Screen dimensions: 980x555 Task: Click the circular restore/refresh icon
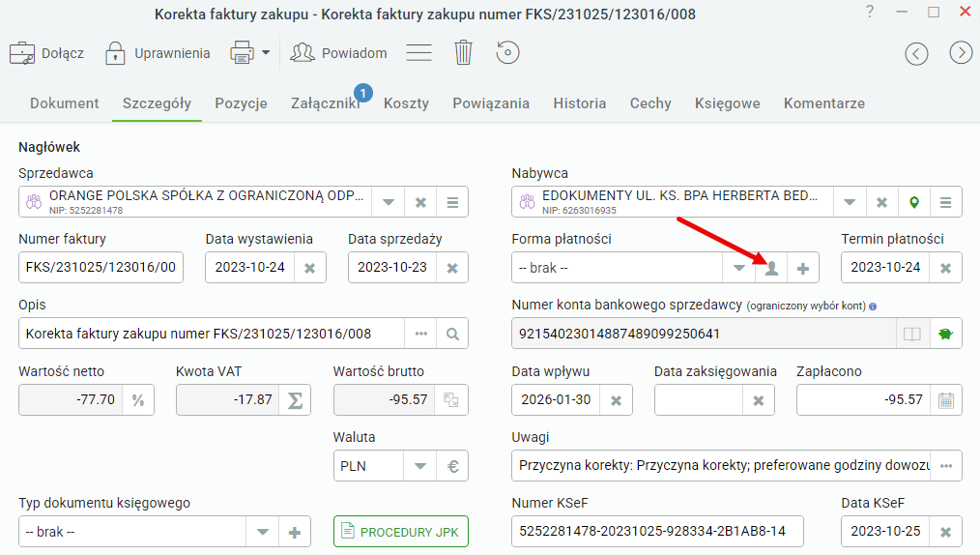(507, 53)
